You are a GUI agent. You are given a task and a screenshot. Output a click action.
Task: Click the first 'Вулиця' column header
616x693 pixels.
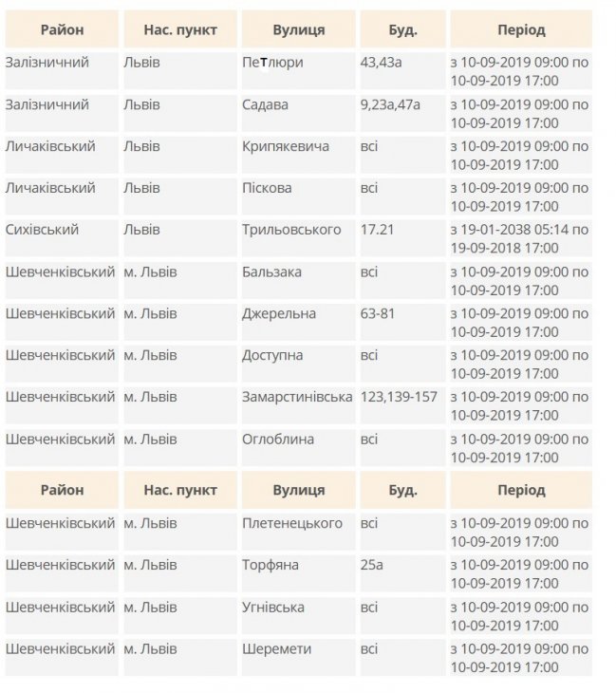(x=299, y=30)
